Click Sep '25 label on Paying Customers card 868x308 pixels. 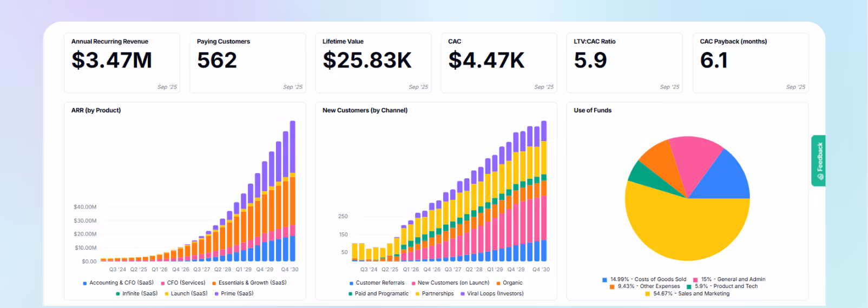[293, 86]
